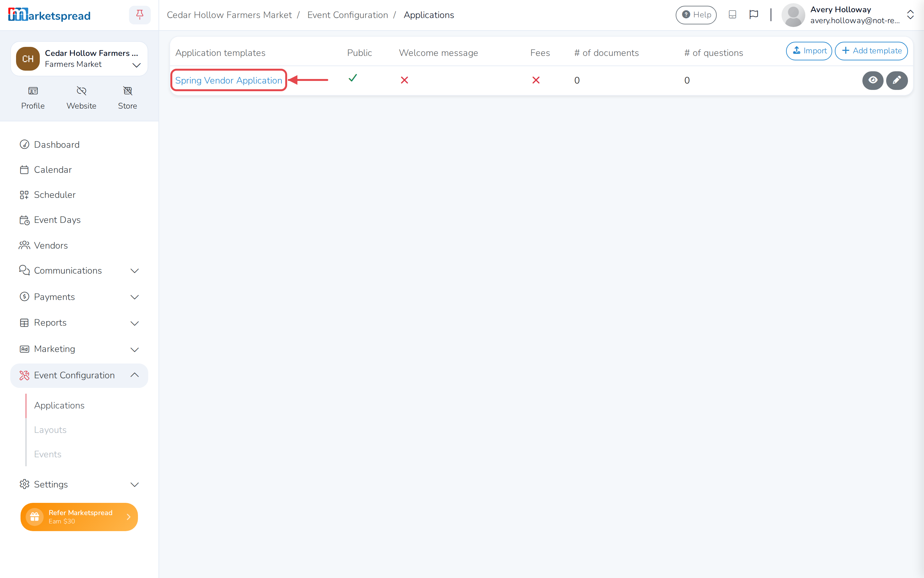
Task: Edit Spring Vendor Application with pencil icon
Action: coord(897,80)
